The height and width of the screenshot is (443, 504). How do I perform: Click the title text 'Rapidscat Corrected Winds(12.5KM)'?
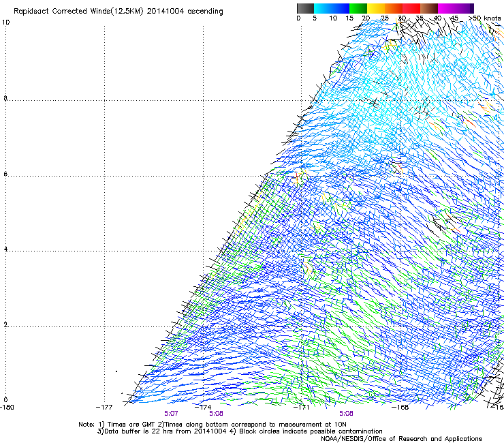pyautogui.click(x=78, y=12)
